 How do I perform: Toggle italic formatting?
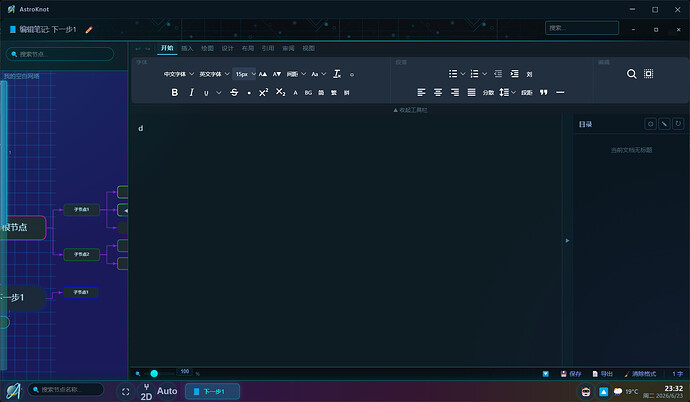[x=191, y=92]
